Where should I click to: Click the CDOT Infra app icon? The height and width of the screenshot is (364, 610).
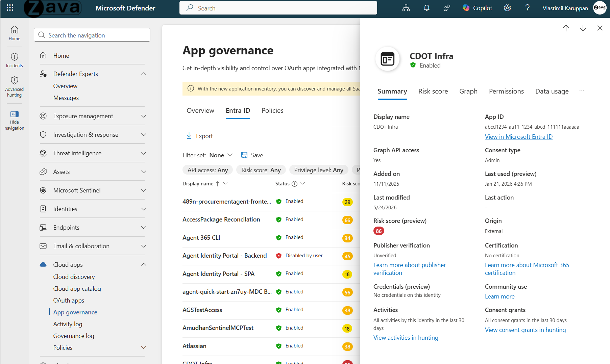point(388,59)
